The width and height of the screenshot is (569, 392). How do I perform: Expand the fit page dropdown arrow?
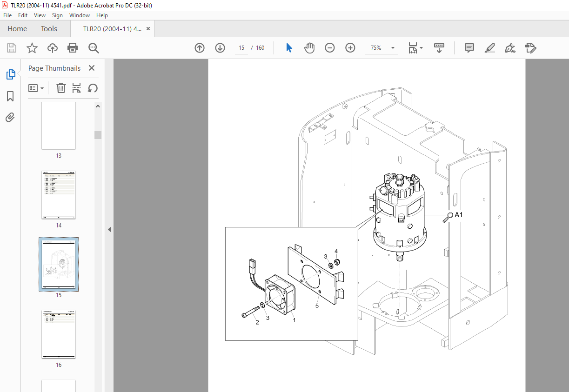(x=421, y=48)
